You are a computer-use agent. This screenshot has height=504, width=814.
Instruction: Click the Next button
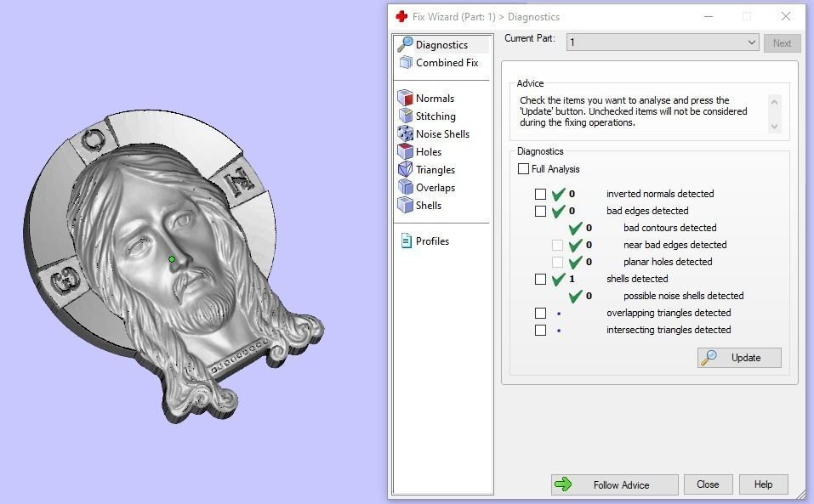click(x=782, y=43)
